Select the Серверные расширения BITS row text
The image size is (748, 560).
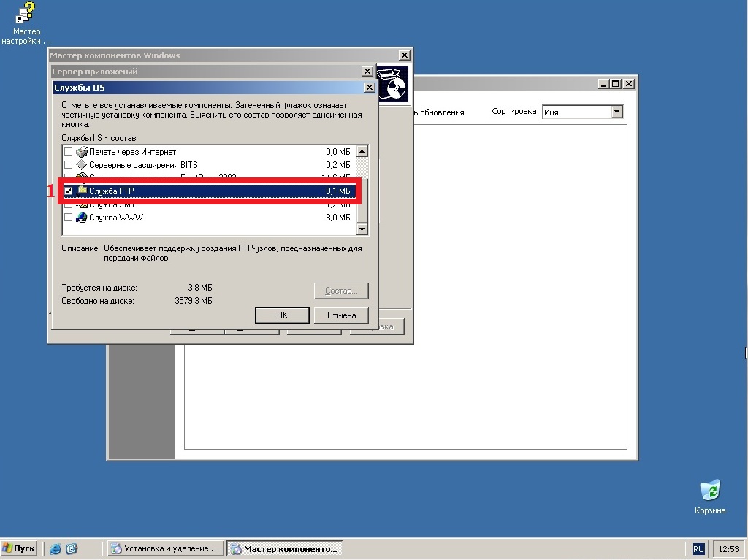[143, 164]
